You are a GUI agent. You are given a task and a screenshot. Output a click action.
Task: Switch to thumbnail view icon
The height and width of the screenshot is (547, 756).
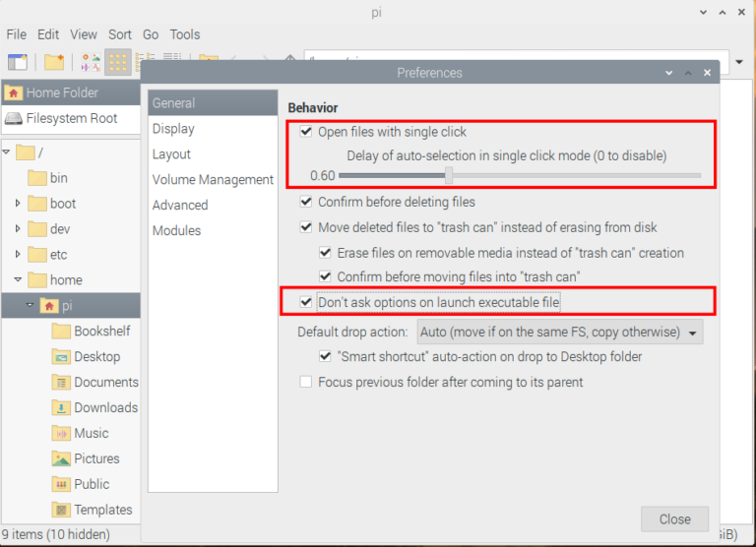91,62
